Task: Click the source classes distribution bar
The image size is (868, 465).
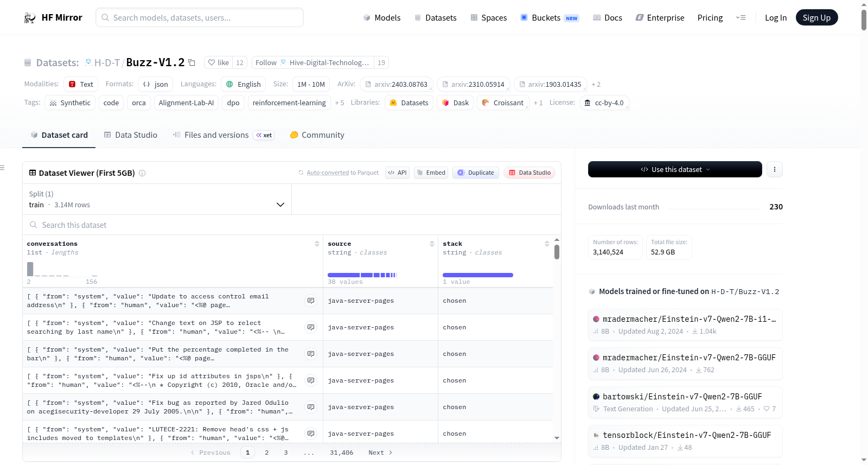Action: (x=362, y=275)
